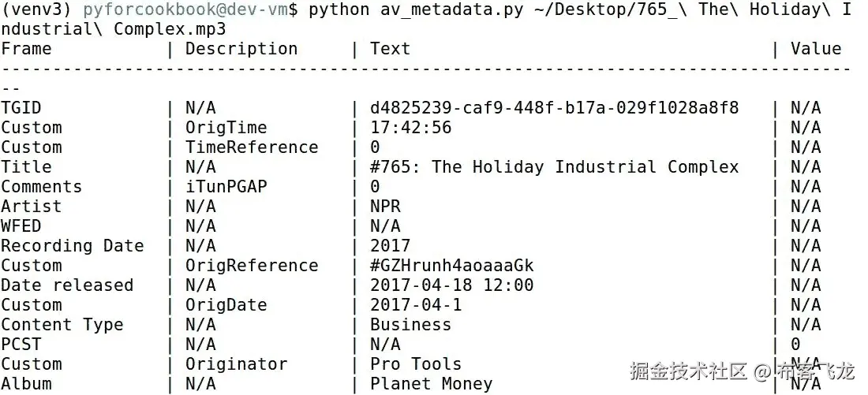Click the Frame column header

26,49
